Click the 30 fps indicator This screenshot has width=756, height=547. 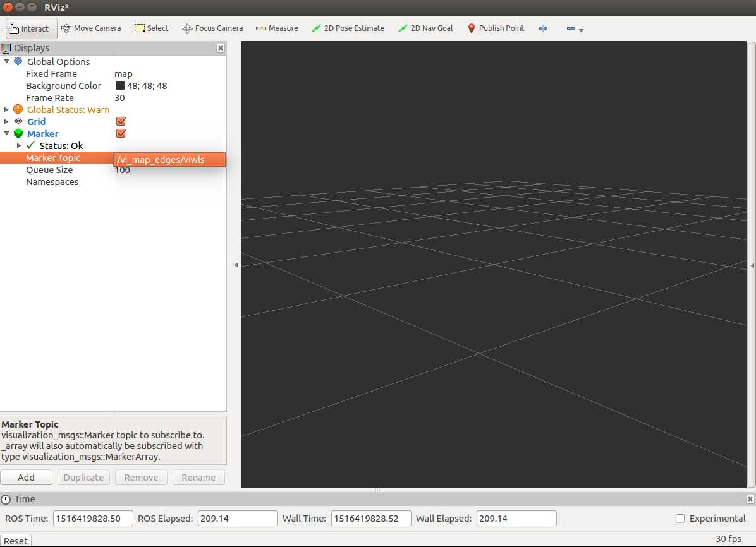(x=728, y=539)
